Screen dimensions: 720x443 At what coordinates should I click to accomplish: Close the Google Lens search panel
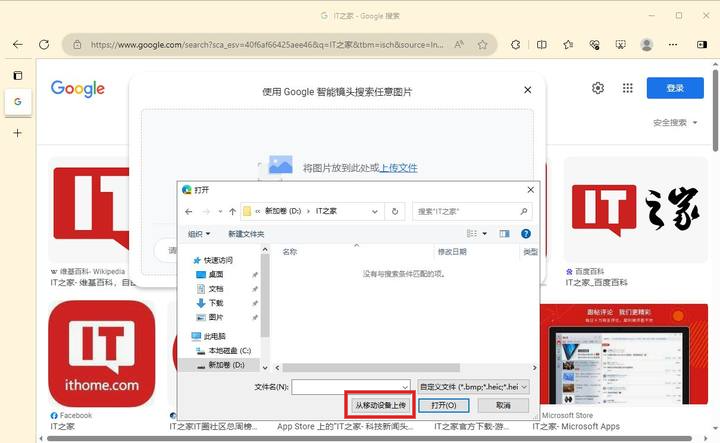coord(528,90)
